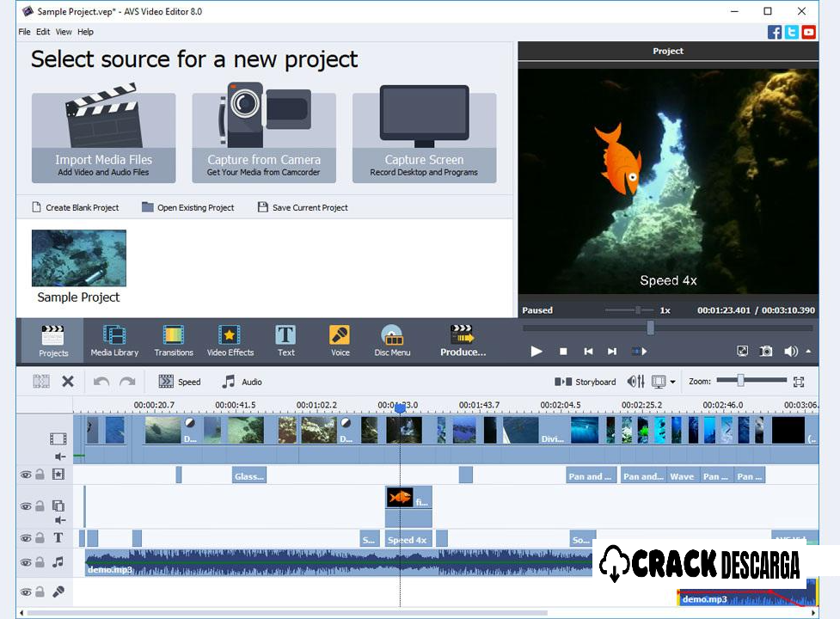The width and height of the screenshot is (840, 619).
Task: Click the Speed tool in timeline toolbar
Action: click(x=179, y=382)
